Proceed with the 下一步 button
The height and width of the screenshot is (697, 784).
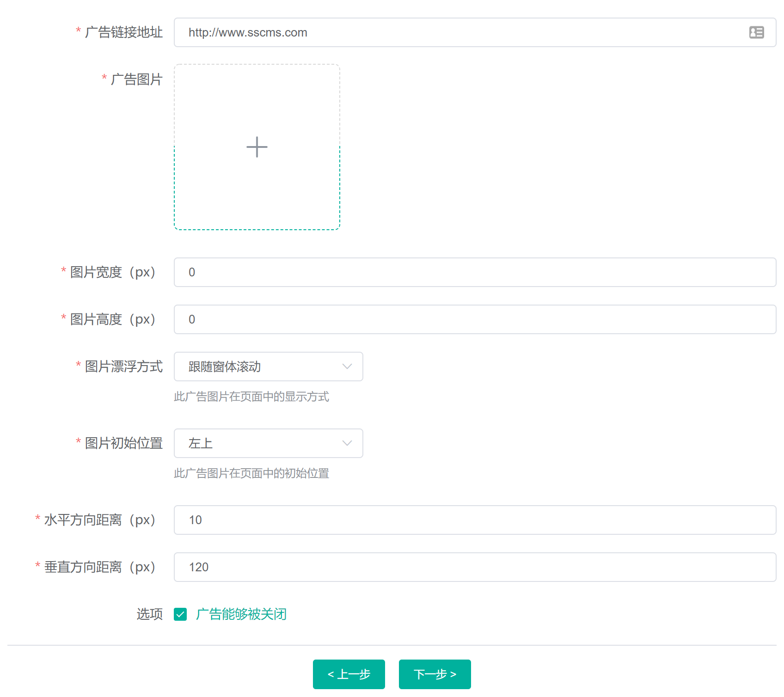435,674
